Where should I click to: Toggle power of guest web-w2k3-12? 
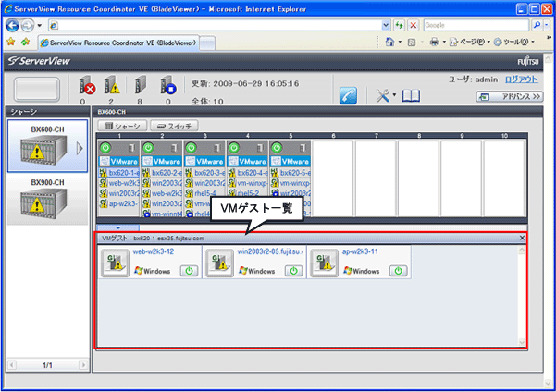click(x=189, y=271)
